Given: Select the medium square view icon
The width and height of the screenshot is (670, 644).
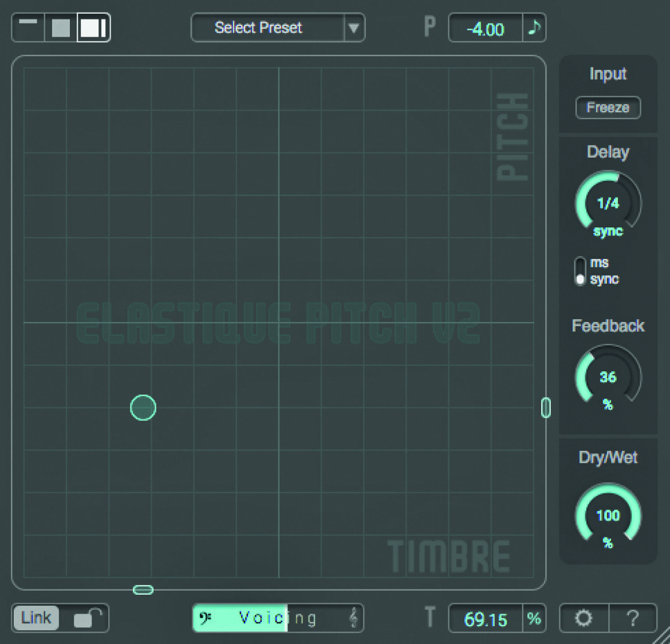Looking at the screenshot, I should tap(61, 28).
